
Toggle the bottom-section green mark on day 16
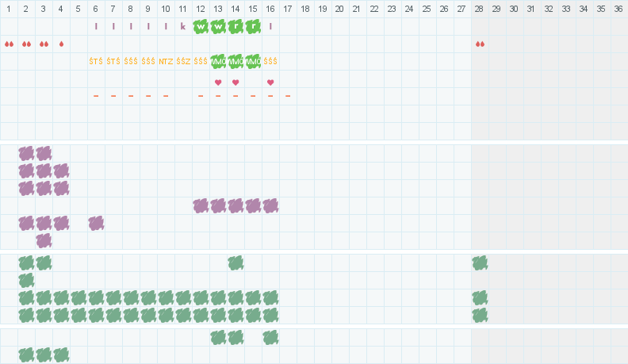[x=270, y=337]
